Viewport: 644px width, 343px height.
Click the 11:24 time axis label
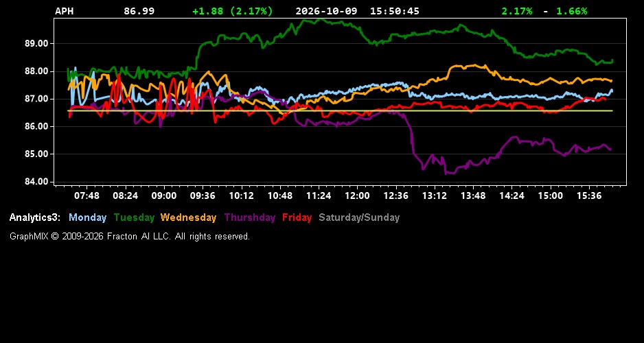(x=319, y=196)
